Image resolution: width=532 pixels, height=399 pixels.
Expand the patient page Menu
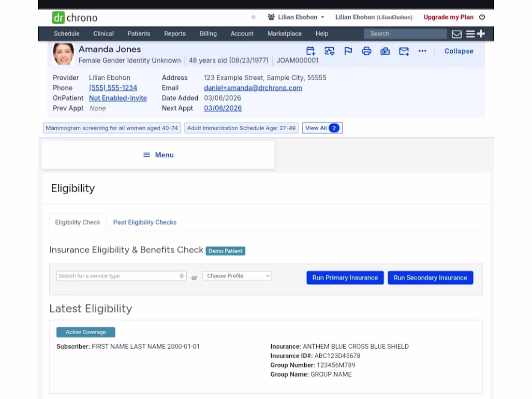[158, 155]
